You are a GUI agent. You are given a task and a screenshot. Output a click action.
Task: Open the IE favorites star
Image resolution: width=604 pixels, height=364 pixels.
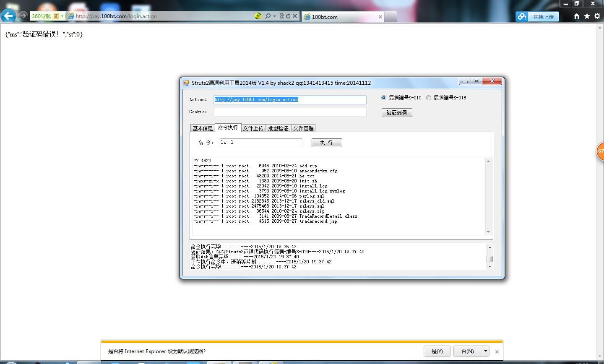point(587,16)
